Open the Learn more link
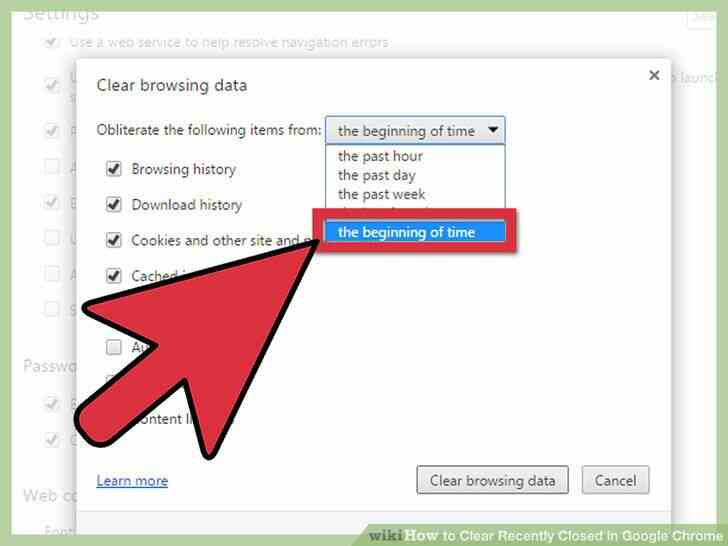 click(x=132, y=481)
